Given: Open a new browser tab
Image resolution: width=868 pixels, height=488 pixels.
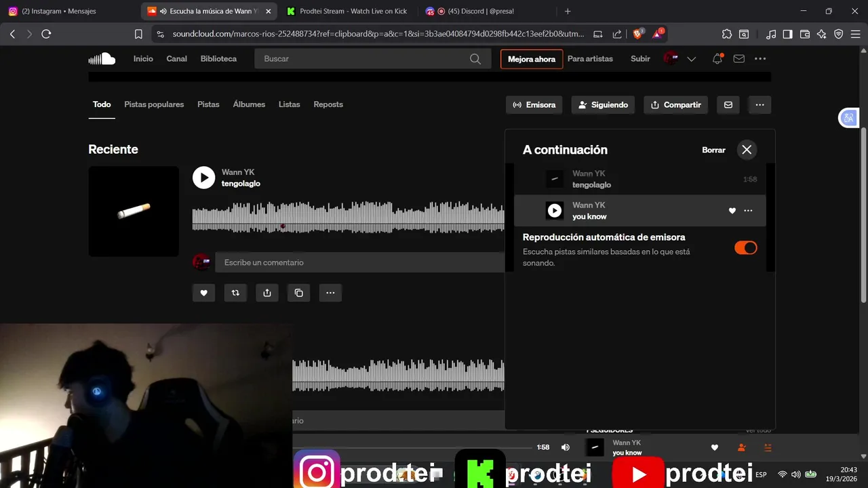Looking at the screenshot, I should pyautogui.click(x=568, y=11).
